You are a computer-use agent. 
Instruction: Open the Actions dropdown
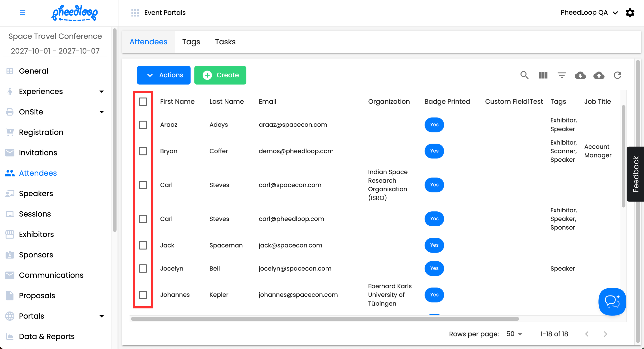[x=164, y=75]
